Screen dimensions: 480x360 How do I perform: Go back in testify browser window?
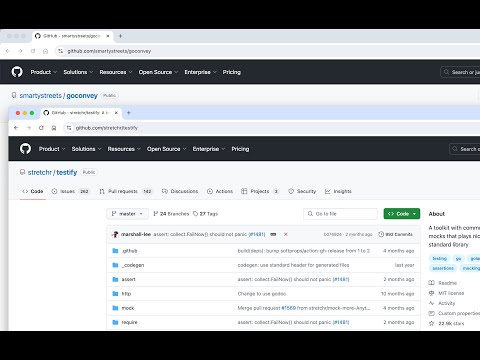[16, 128]
